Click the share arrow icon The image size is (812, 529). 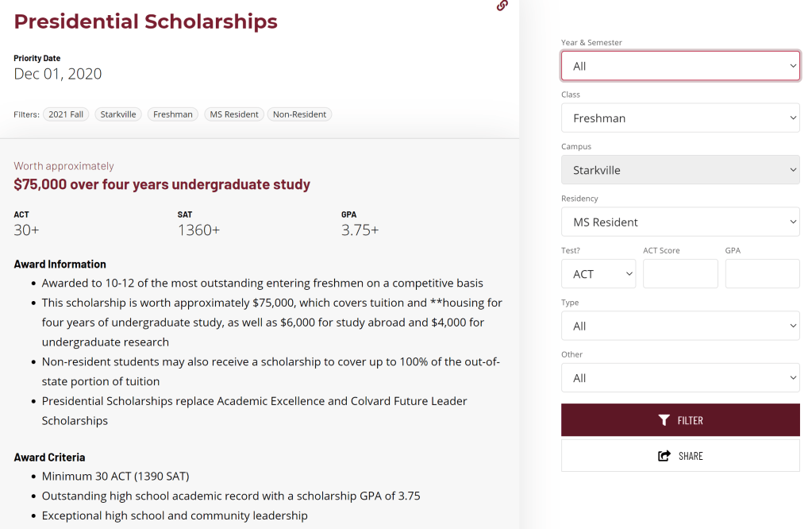(x=664, y=456)
